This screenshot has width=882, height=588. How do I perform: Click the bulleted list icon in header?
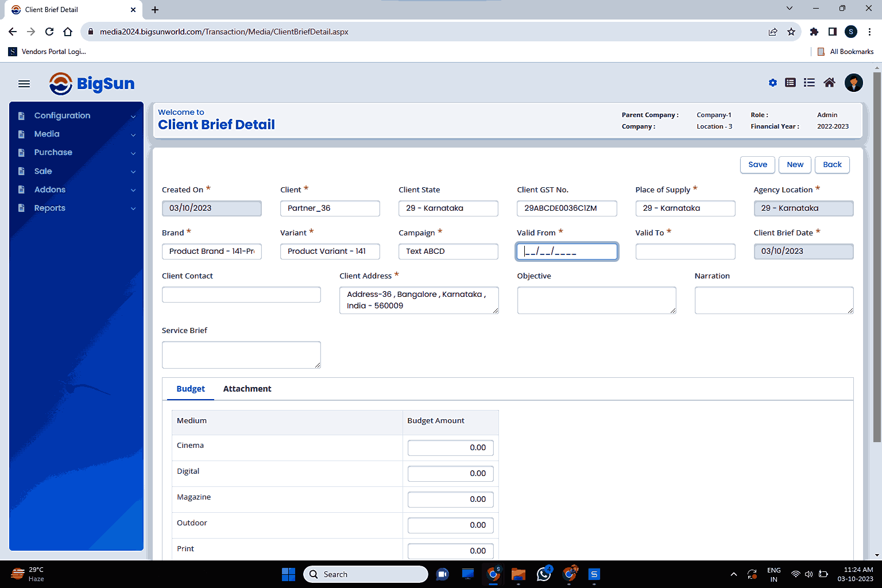809,83
